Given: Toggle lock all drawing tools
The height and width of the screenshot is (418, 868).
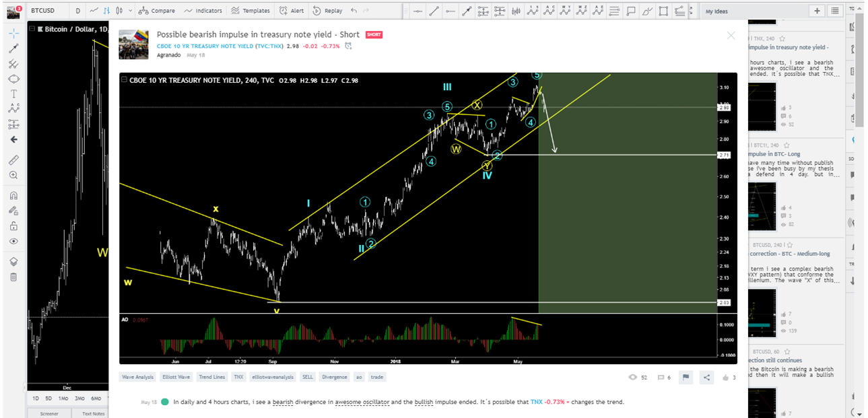Looking at the screenshot, I should tap(13, 226).
